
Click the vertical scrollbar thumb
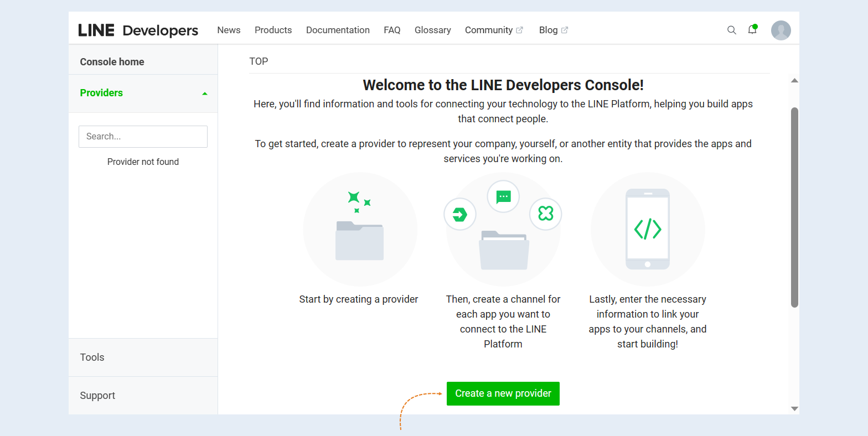[795, 207]
